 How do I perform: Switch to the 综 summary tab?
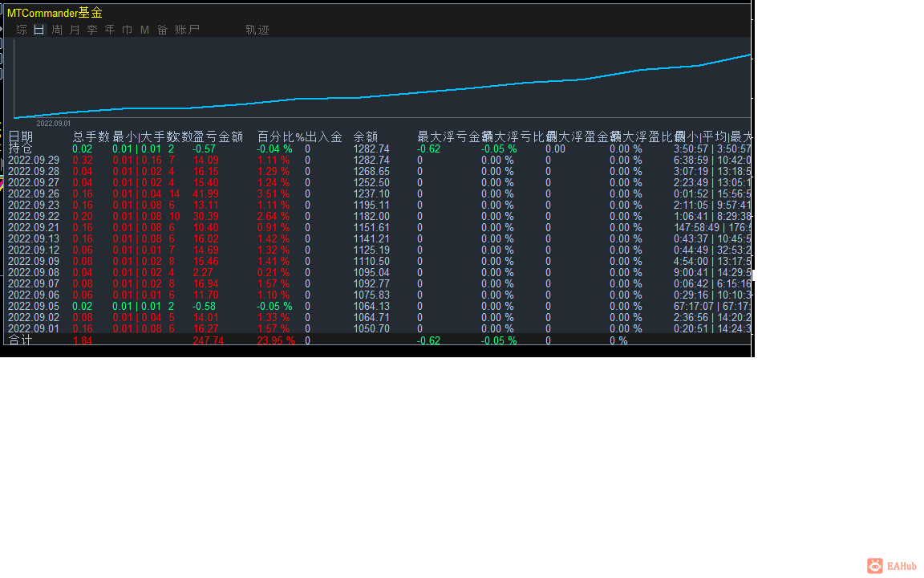coord(22,30)
